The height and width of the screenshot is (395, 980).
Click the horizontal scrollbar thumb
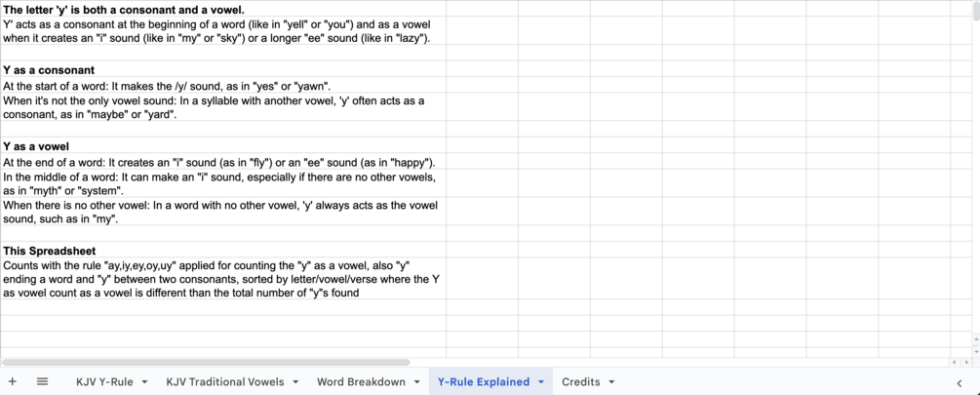tap(207, 362)
